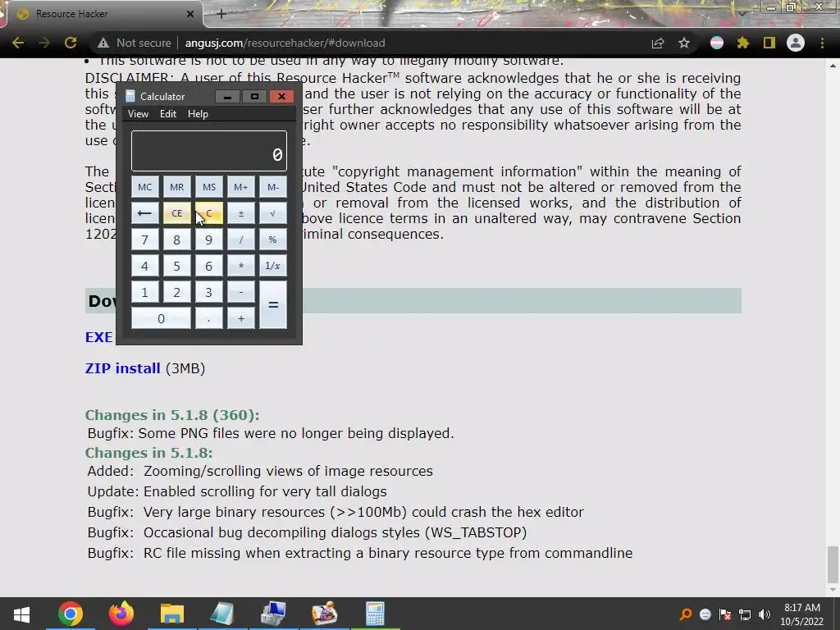Click the 1/x reciprocal button
Viewport: 840px width, 630px height.
tap(273, 266)
